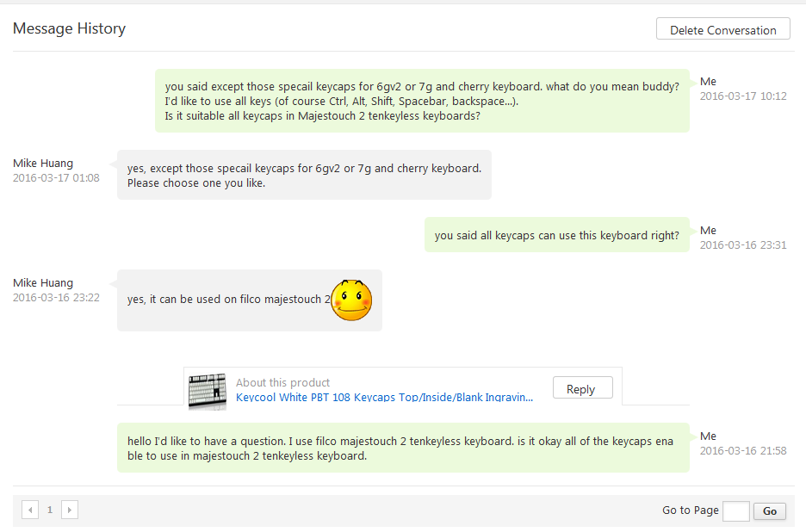
Task: Click the Message History heading
Action: click(69, 28)
